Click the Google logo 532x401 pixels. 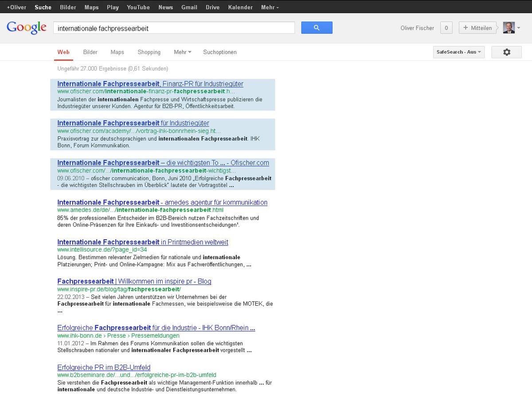27,27
